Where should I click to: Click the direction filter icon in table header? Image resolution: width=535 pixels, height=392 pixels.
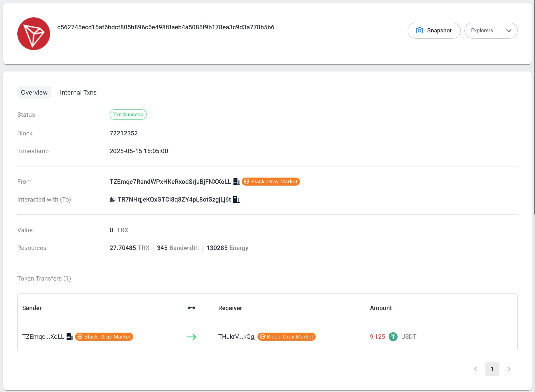[x=191, y=308]
